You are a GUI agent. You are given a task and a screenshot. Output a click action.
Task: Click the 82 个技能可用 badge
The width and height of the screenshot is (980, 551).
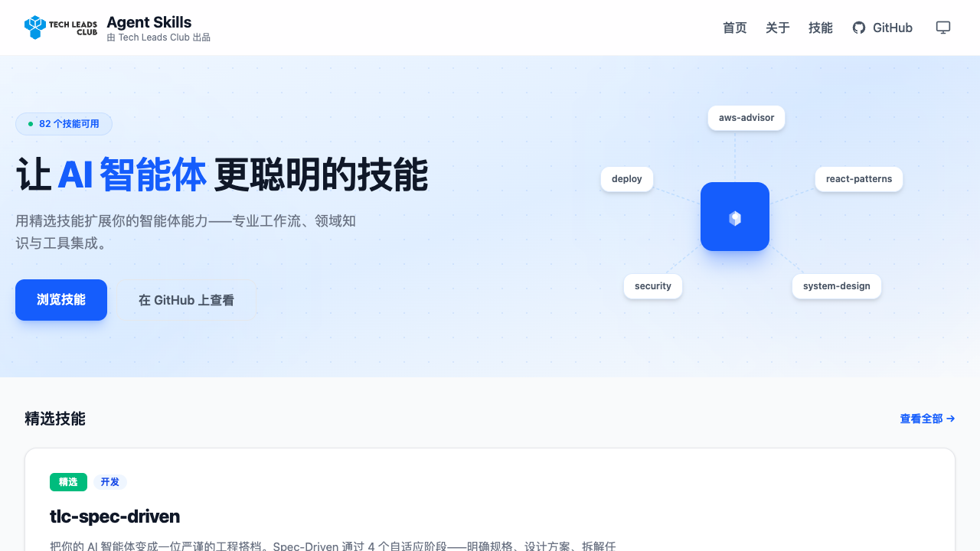point(64,124)
